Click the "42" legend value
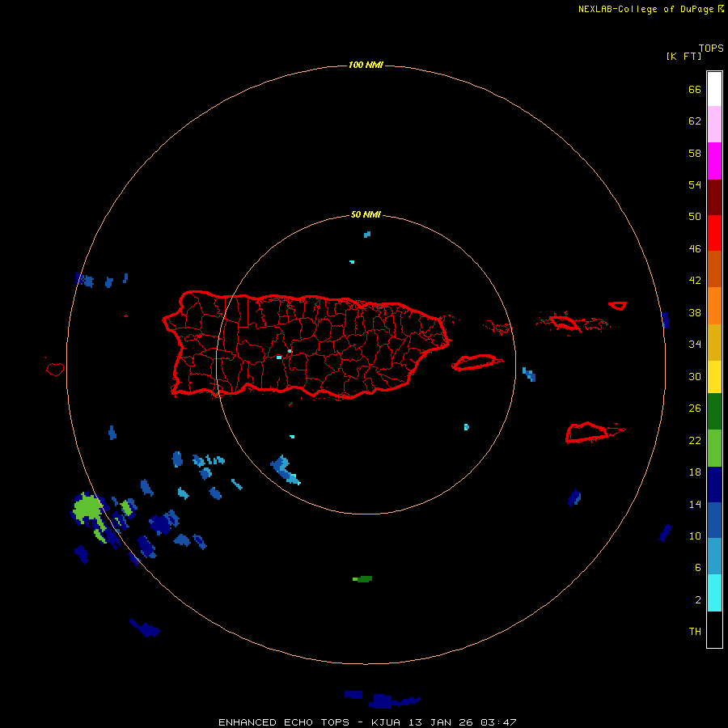728x728 pixels. tap(695, 280)
